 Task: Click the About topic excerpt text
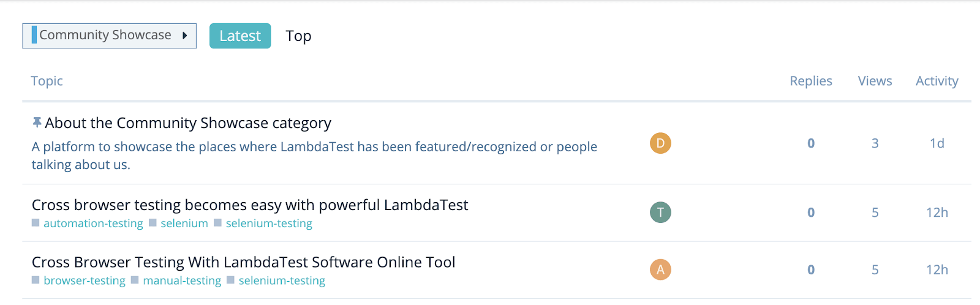pyautogui.click(x=314, y=147)
